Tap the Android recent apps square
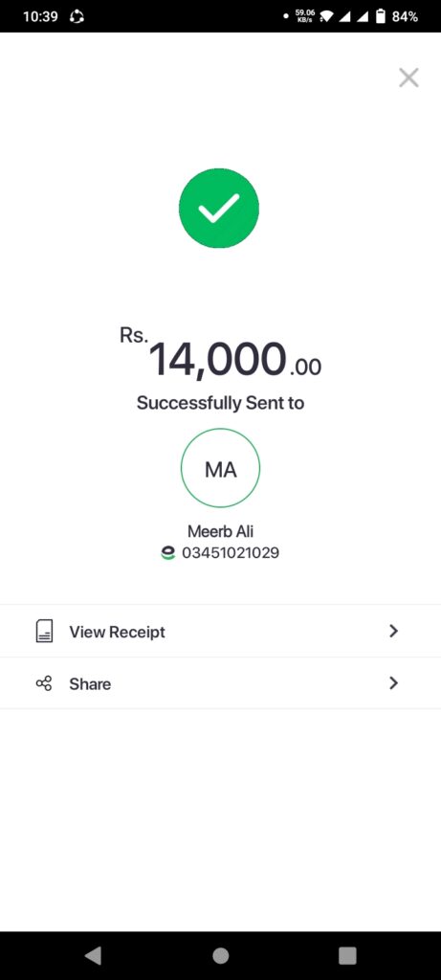 click(347, 955)
